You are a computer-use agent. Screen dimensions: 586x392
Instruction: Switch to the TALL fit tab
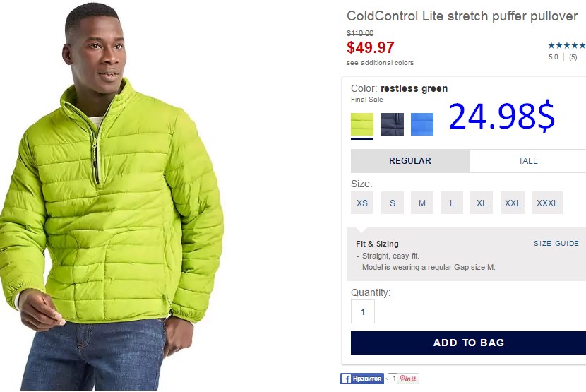pyautogui.click(x=527, y=161)
